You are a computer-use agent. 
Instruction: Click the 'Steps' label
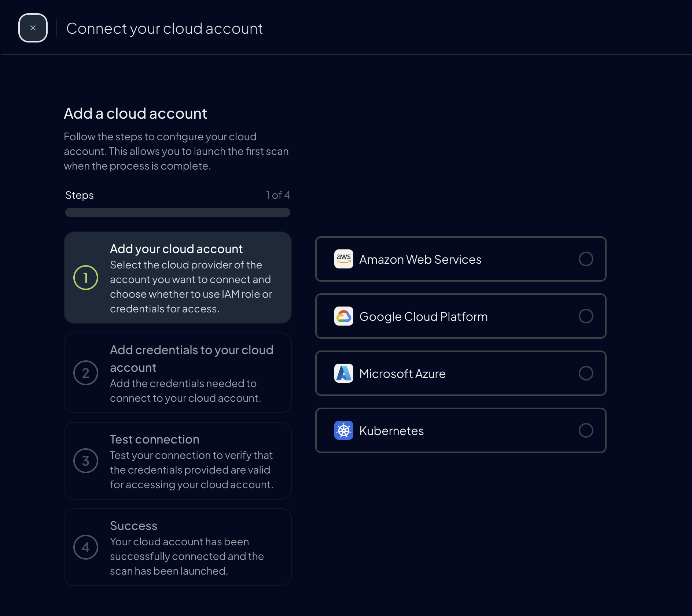tap(80, 195)
